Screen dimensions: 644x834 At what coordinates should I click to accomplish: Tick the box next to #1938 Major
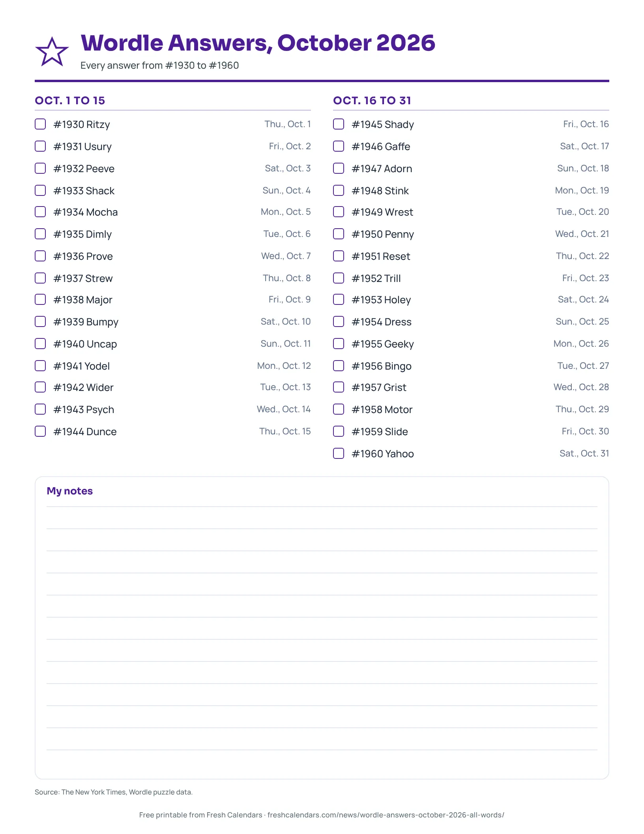point(40,299)
